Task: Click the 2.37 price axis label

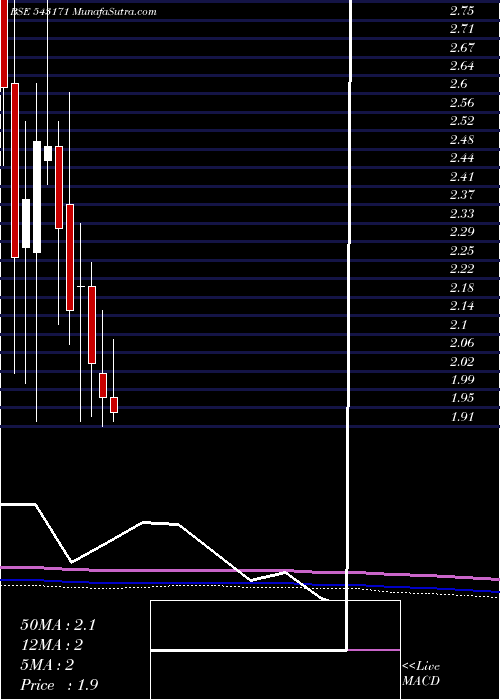Action: point(462,196)
